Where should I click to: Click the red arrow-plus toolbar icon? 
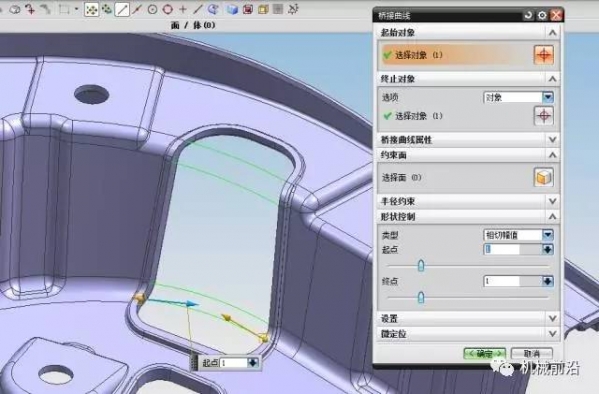tap(30, 10)
